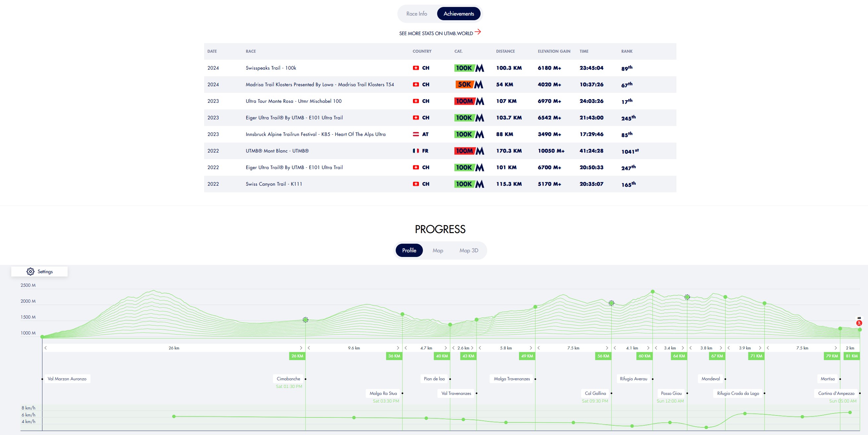Open 2023 Eiger Ultra Trail E101 entry

294,118
